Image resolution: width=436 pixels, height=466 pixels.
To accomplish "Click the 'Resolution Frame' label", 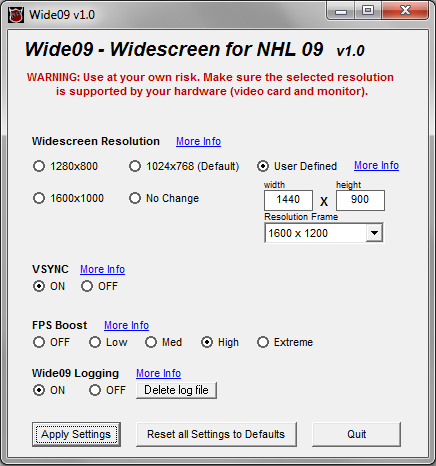I will pos(301,217).
